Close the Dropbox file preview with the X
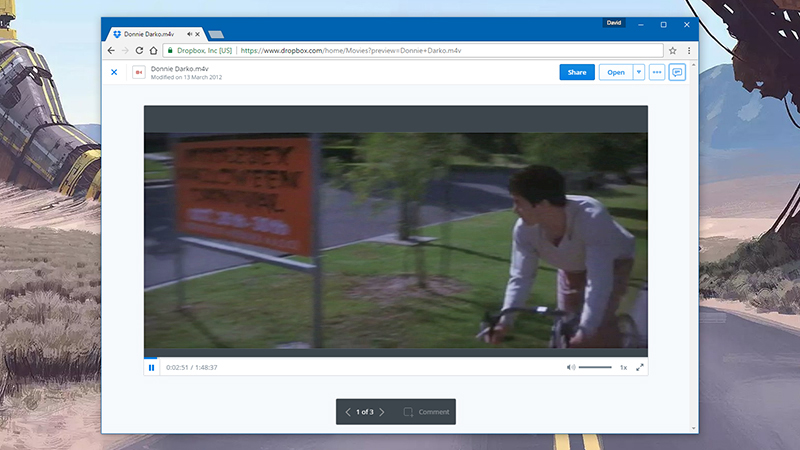Viewport: 800px width, 450px height. 114,72
